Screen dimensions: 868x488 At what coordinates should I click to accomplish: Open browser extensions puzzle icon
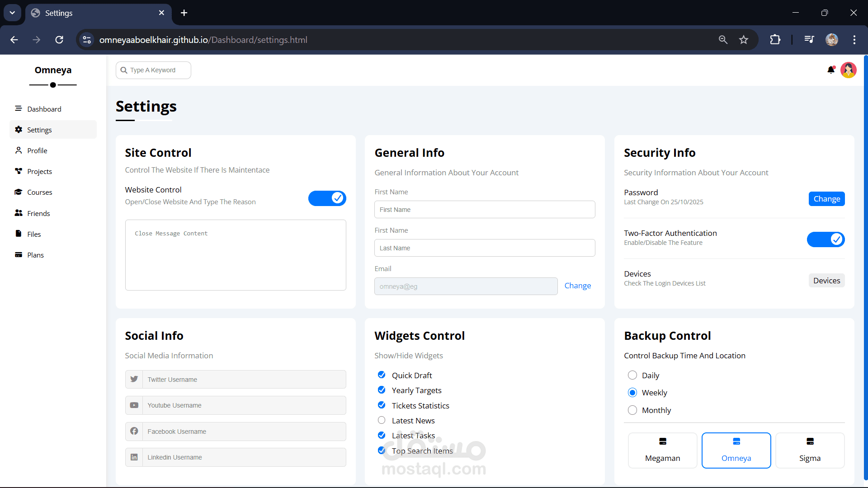tap(775, 40)
